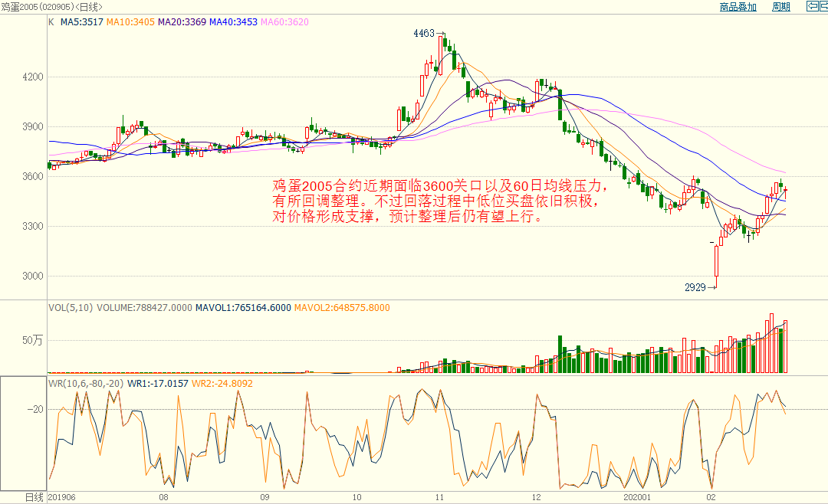This screenshot has height=504, width=828.
Task: Click the purple MA20:3369 label
Action: coord(182,22)
